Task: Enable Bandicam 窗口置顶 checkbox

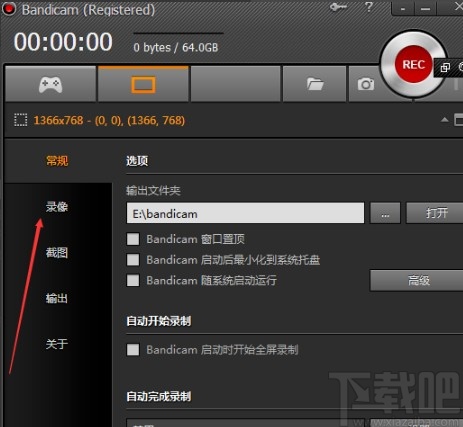Action: 133,239
